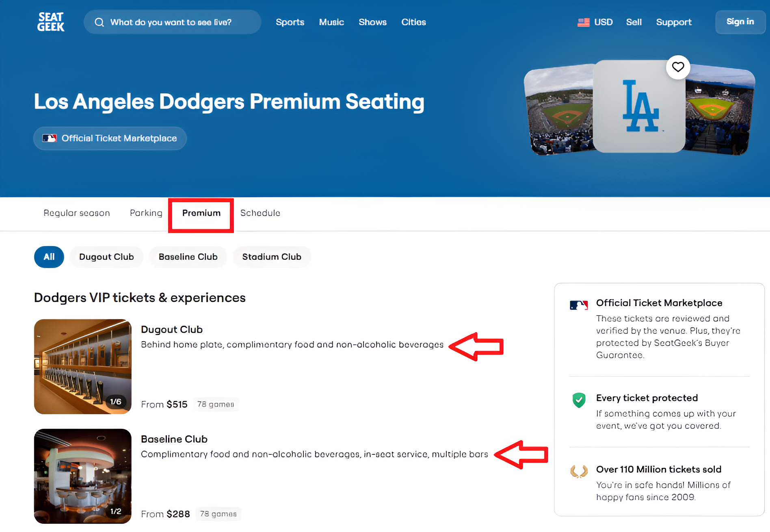Open the Dugout Club listing title
Screen dimensions: 770x532
tap(172, 329)
